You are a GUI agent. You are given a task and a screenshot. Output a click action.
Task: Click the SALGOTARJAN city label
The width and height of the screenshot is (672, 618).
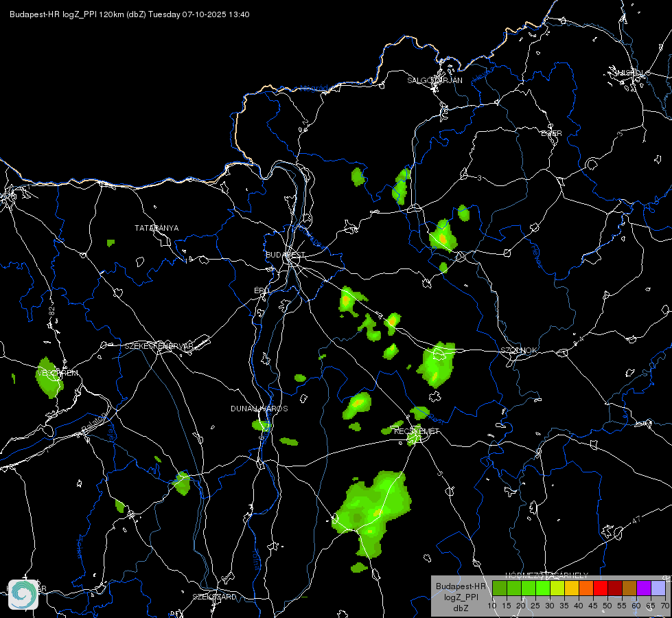435,80
